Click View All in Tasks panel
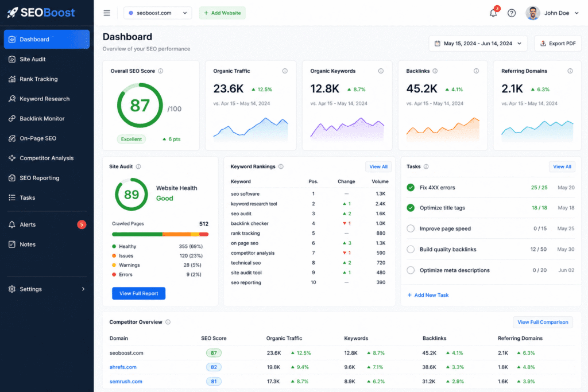Screen dimensions: 588x392 (562, 167)
